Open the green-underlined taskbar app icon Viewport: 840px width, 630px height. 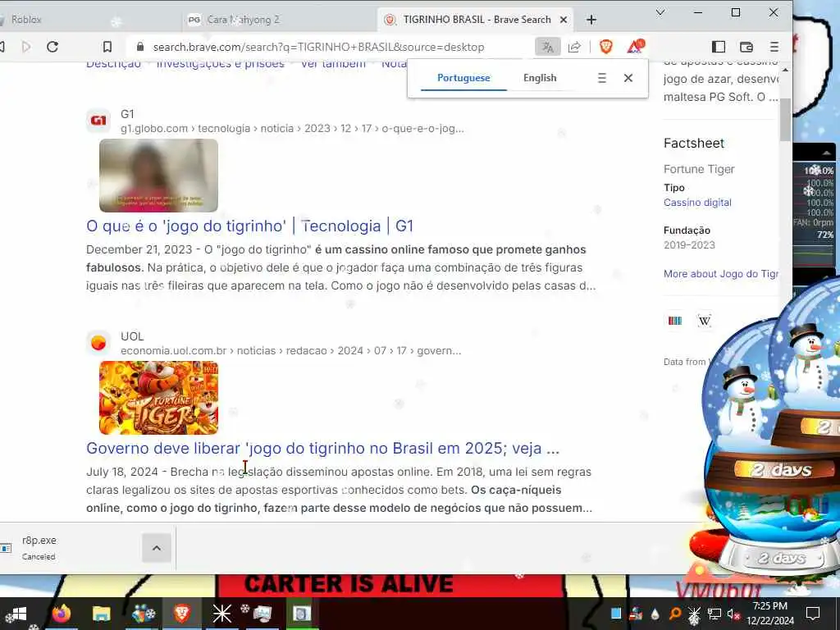tap(302, 614)
